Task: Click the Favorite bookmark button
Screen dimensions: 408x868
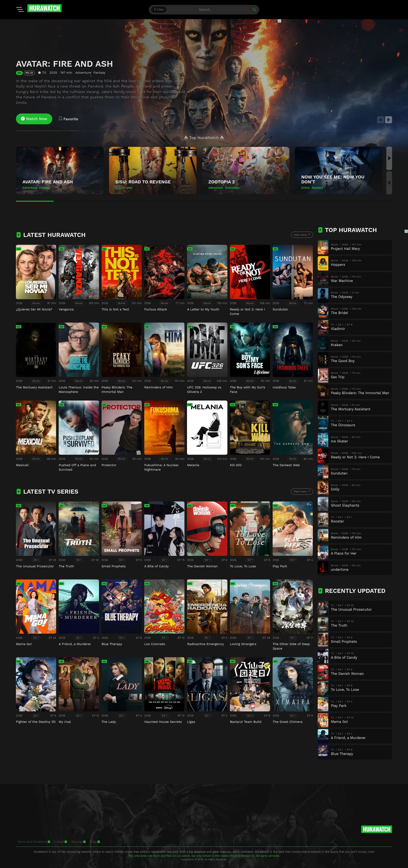Action: point(68,119)
